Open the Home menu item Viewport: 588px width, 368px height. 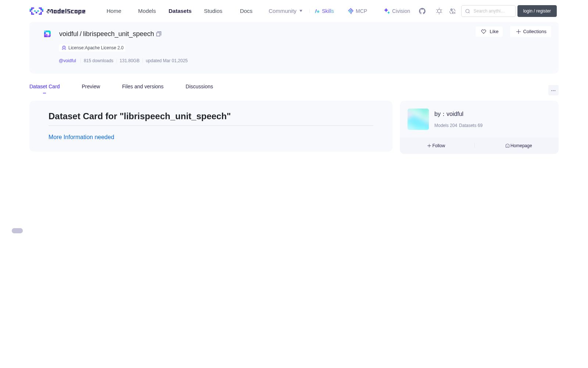tap(114, 11)
